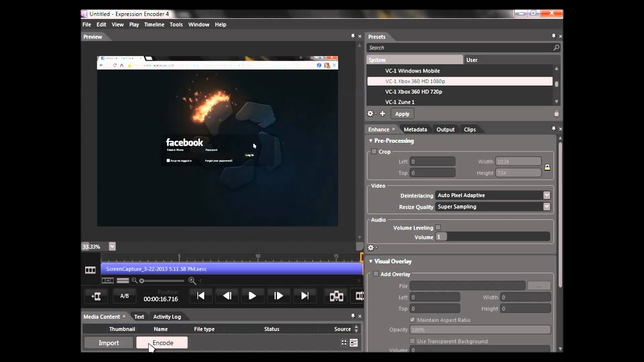Toggle the Use Transparent Background checkbox

tap(413, 341)
